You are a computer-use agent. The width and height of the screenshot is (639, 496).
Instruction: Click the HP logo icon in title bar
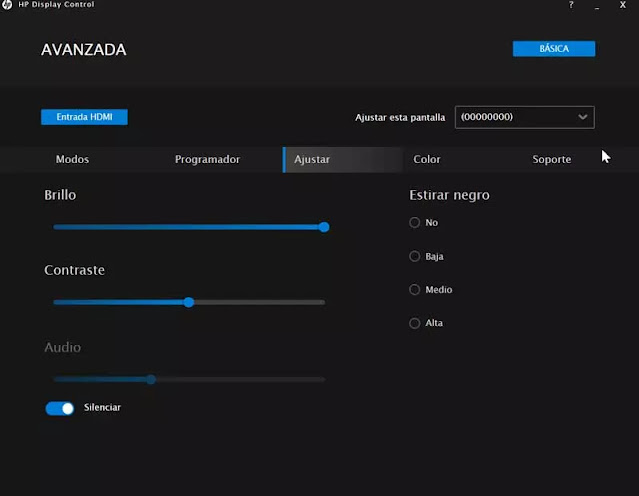7,4
